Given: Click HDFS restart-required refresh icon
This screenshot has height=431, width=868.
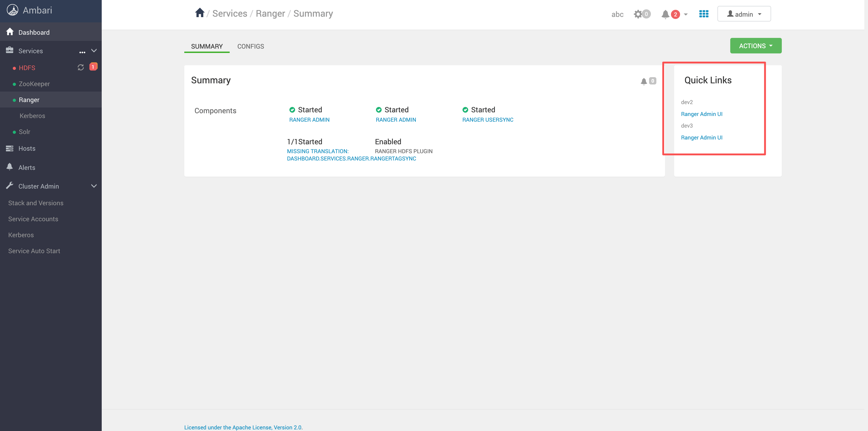Looking at the screenshot, I should click(81, 67).
